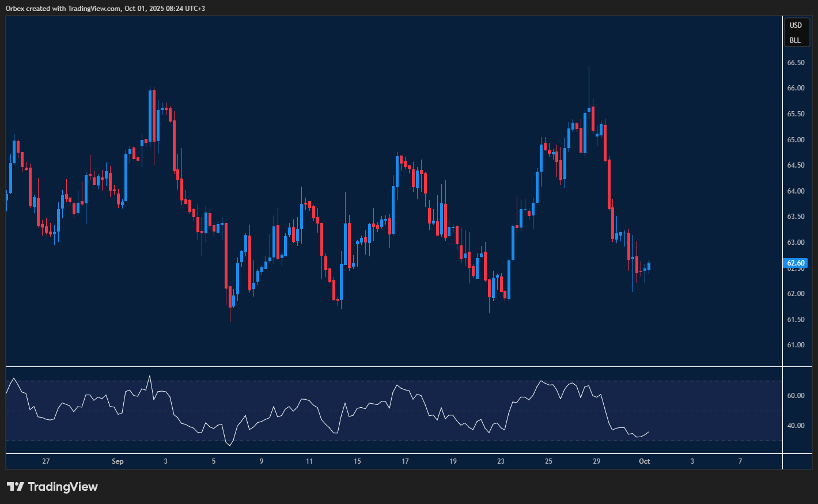This screenshot has height=504, width=818.
Task: Click the 61.00 price scale label
Action: [796, 345]
